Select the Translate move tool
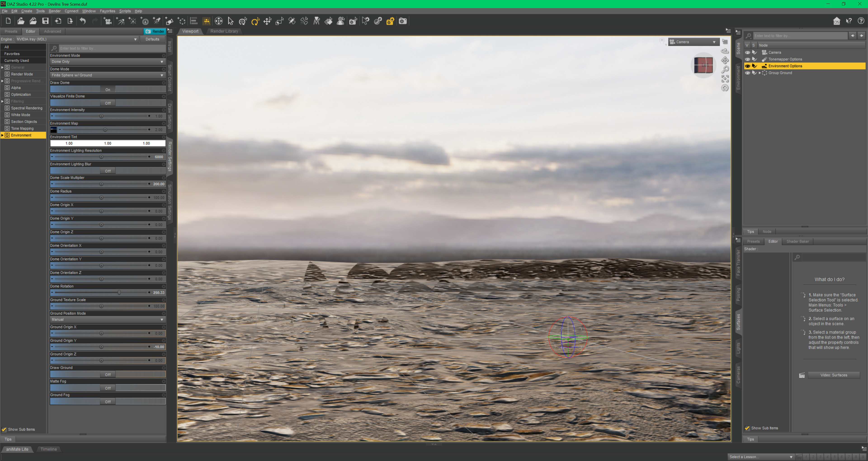This screenshot has height=461, width=868. click(x=267, y=21)
